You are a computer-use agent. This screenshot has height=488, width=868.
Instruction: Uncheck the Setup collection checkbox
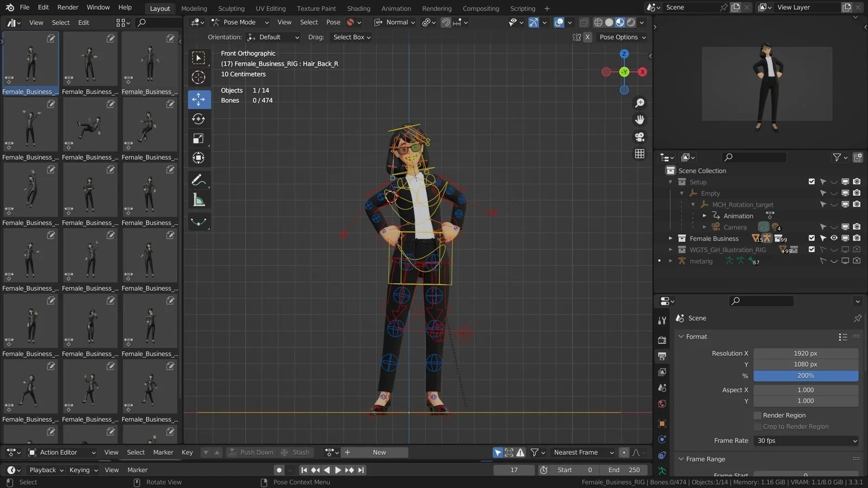click(x=812, y=182)
